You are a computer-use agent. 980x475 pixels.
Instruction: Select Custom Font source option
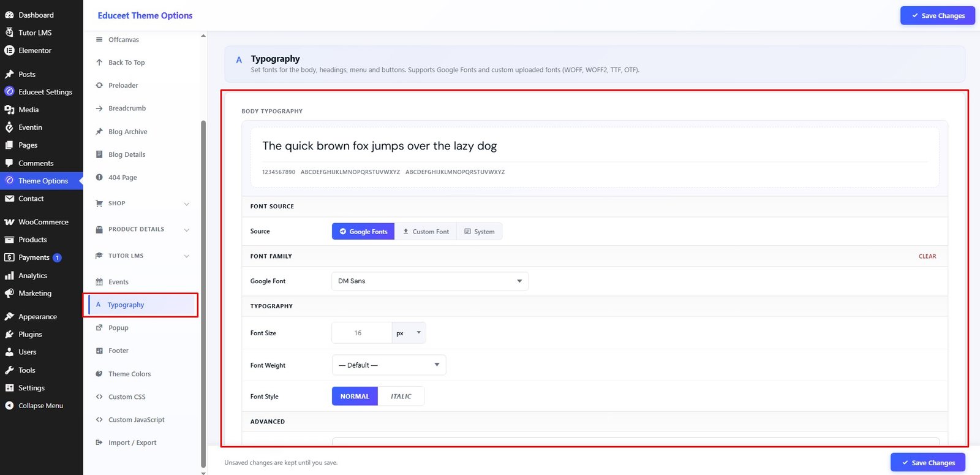426,231
